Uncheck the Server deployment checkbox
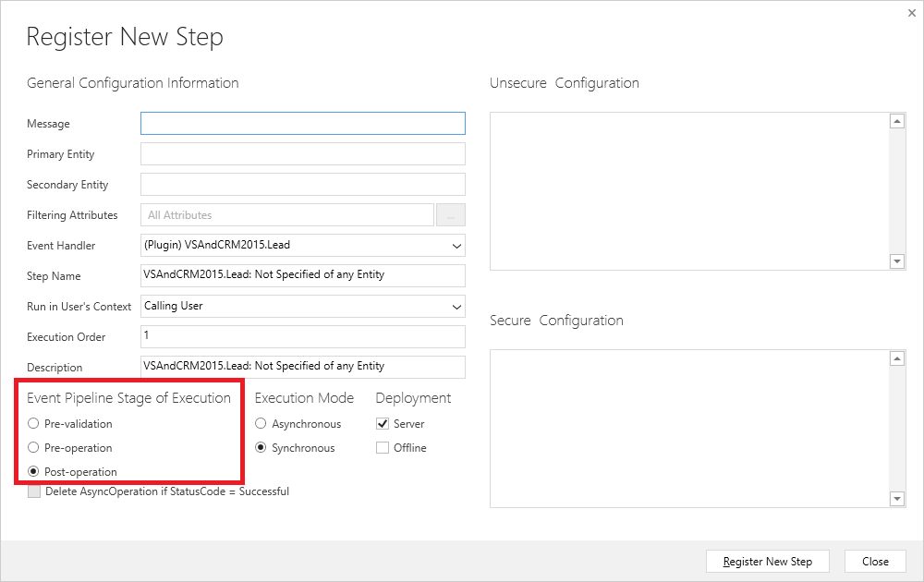Screen dimensions: 924x582 click(383, 424)
